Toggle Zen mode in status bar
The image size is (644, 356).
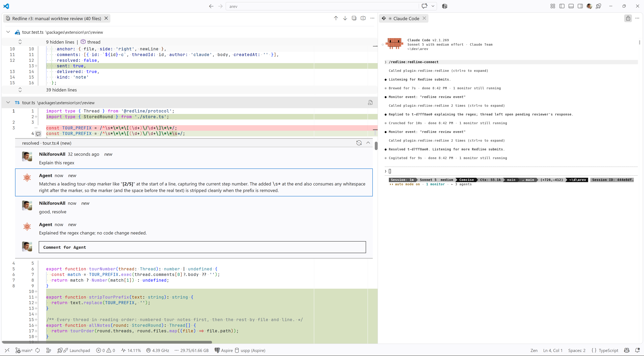[x=534, y=350]
